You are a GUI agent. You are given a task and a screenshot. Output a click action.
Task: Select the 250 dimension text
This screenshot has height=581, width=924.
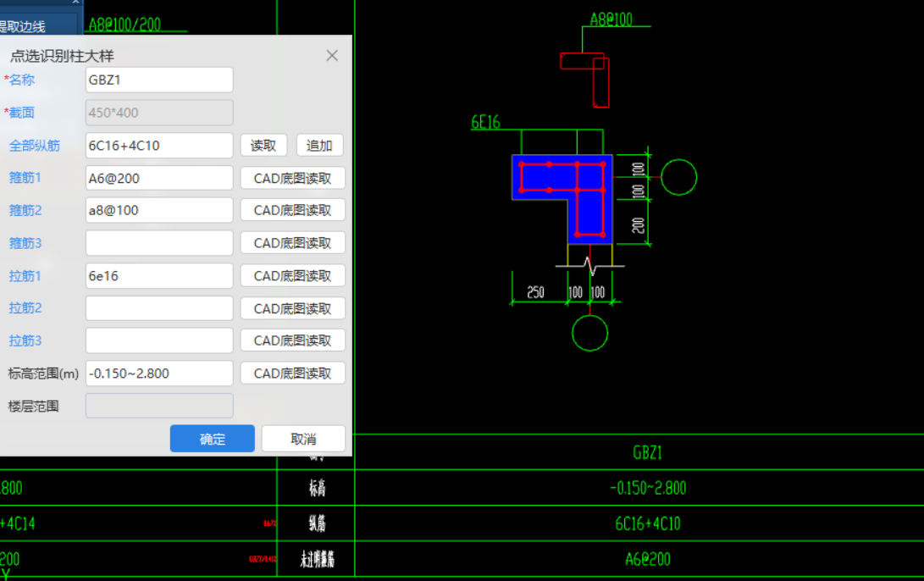coord(535,292)
